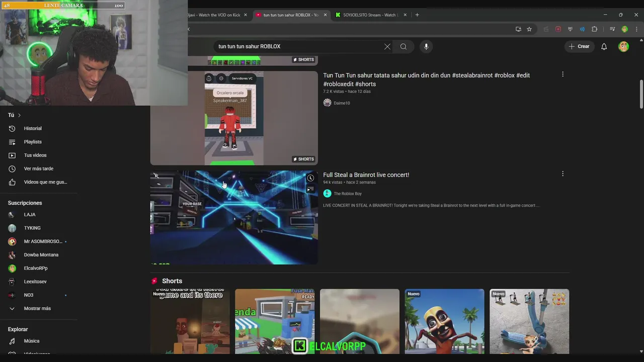Expand the Tú section chevron
Screen dimensions: 644x362
click(x=19, y=115)
